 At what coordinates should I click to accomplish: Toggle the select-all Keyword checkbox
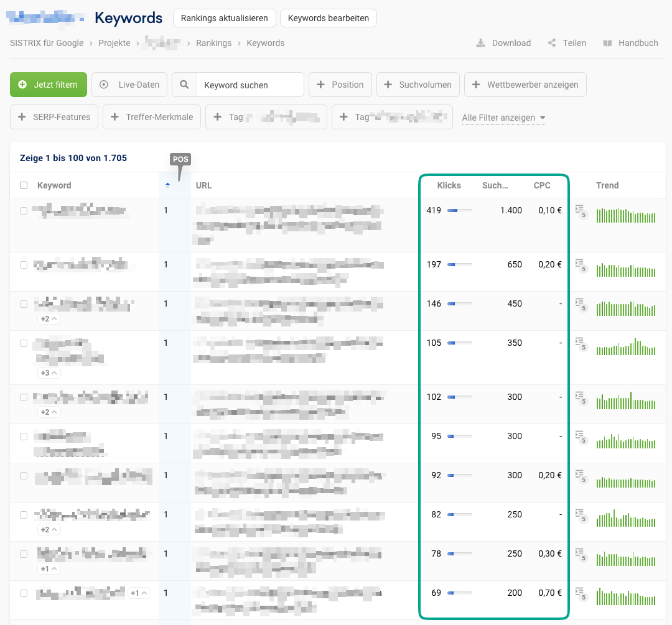click(x=24, y=185)
